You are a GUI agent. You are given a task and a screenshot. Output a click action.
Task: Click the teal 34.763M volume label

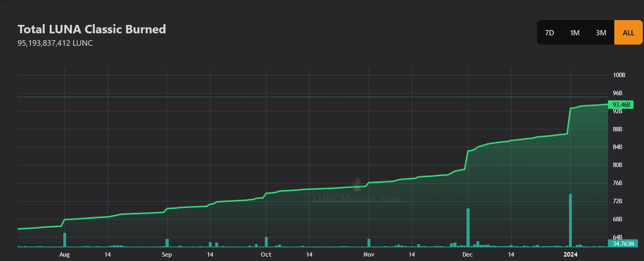[x=623, y=243]
